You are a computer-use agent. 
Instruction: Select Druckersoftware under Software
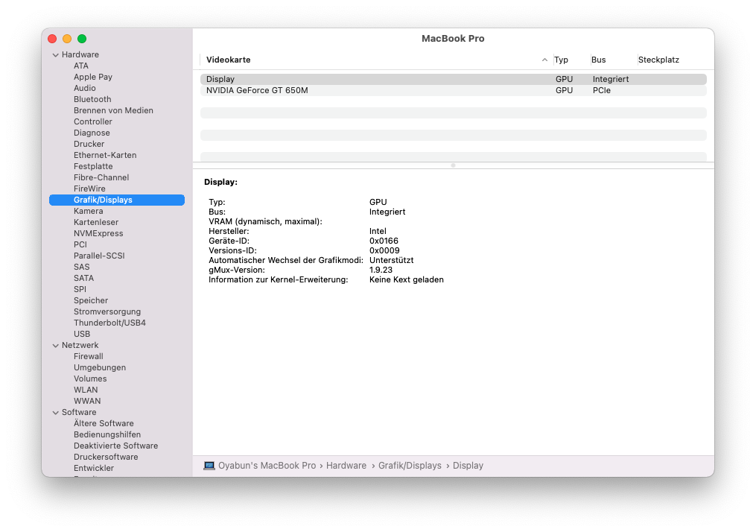[106, 457]
